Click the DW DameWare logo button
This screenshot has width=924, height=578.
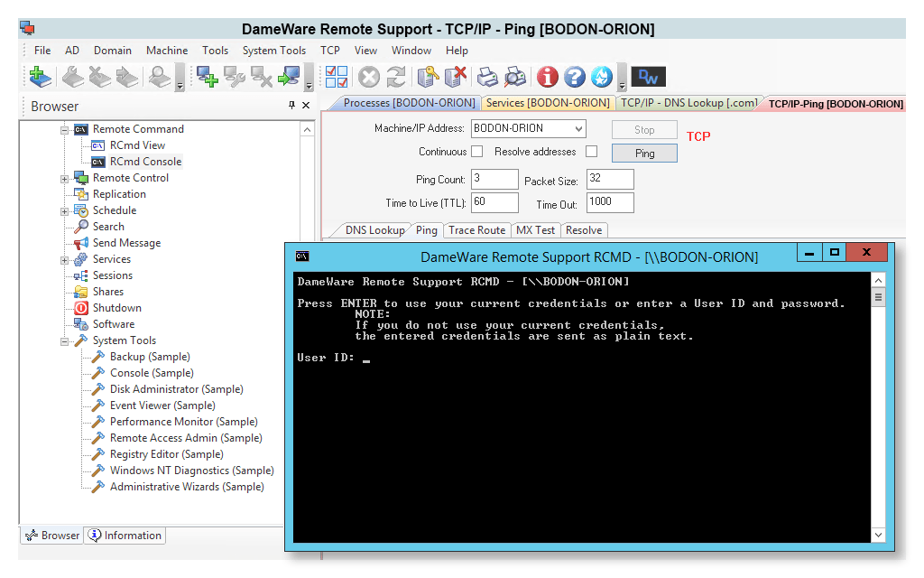tap(648, 77)
